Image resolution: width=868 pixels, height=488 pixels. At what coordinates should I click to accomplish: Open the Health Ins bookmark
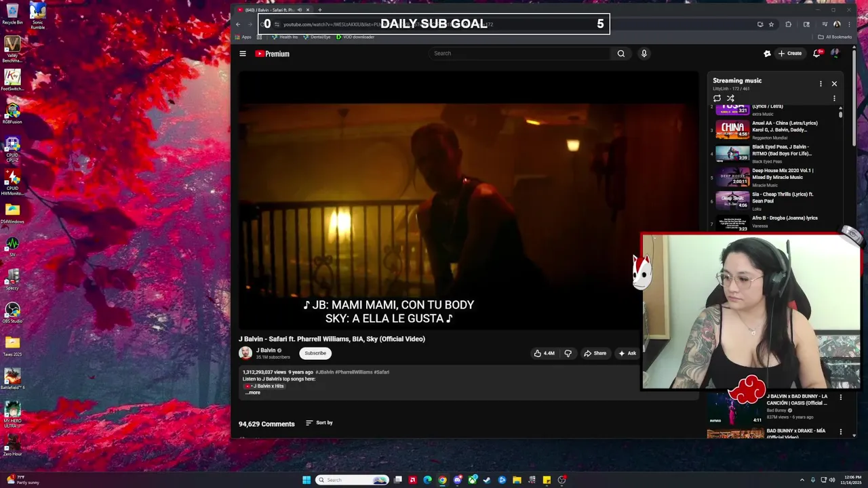click(x=285, y=37)
